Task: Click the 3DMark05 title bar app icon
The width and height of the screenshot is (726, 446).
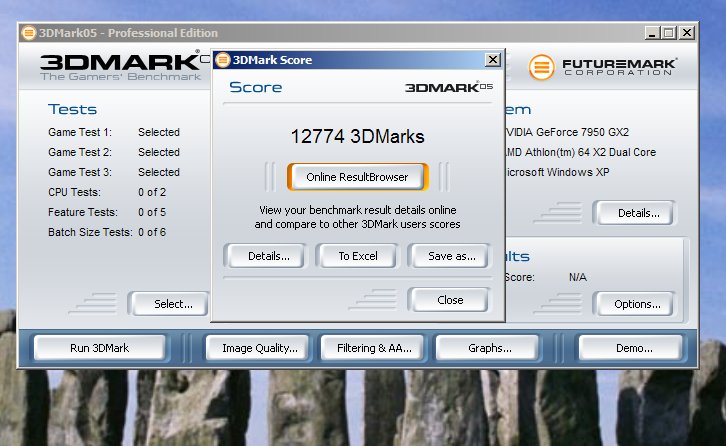Action: 29,33
